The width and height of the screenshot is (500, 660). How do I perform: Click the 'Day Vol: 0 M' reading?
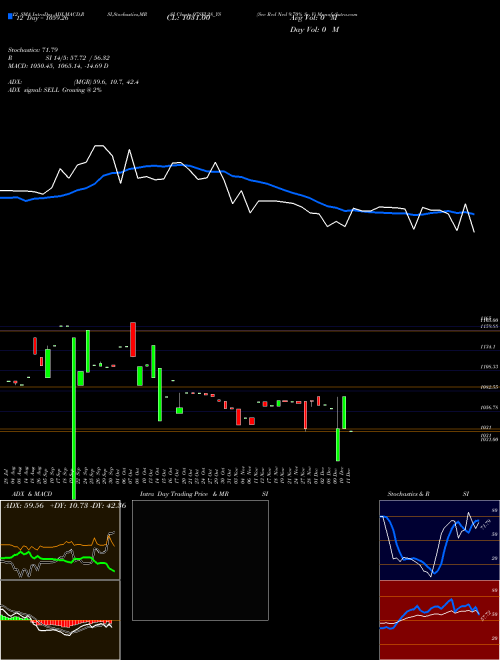(x=314, y=30)
